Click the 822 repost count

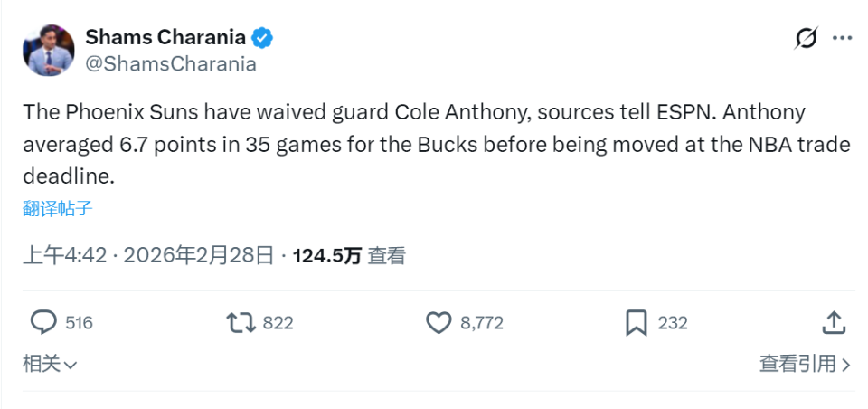coord(278,323)
